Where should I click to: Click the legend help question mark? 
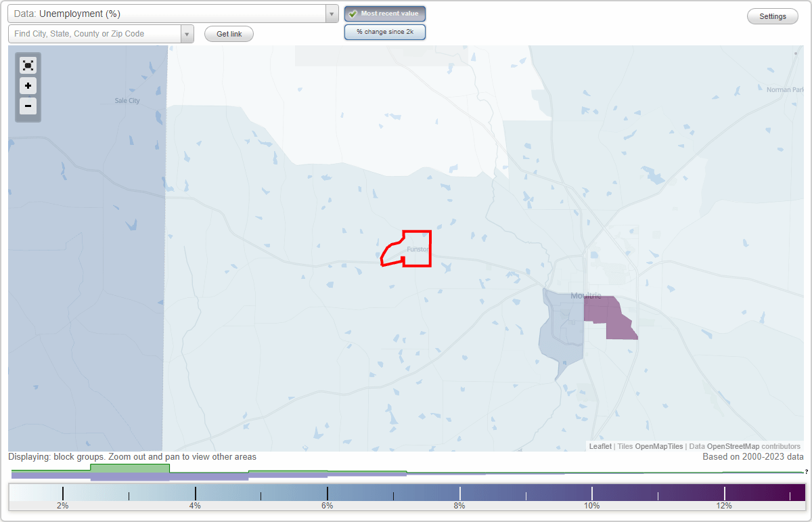807,473
